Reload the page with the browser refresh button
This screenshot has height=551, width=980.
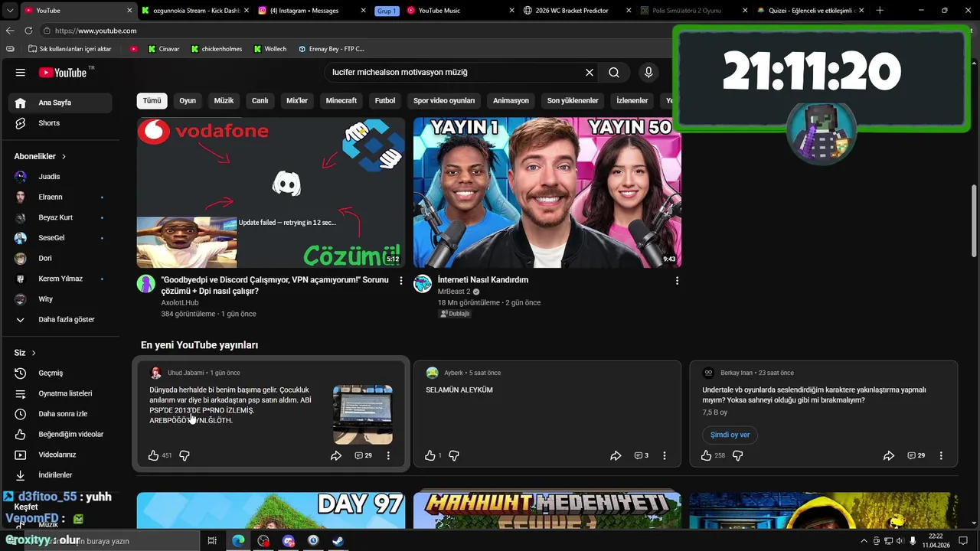coord(28,31)
